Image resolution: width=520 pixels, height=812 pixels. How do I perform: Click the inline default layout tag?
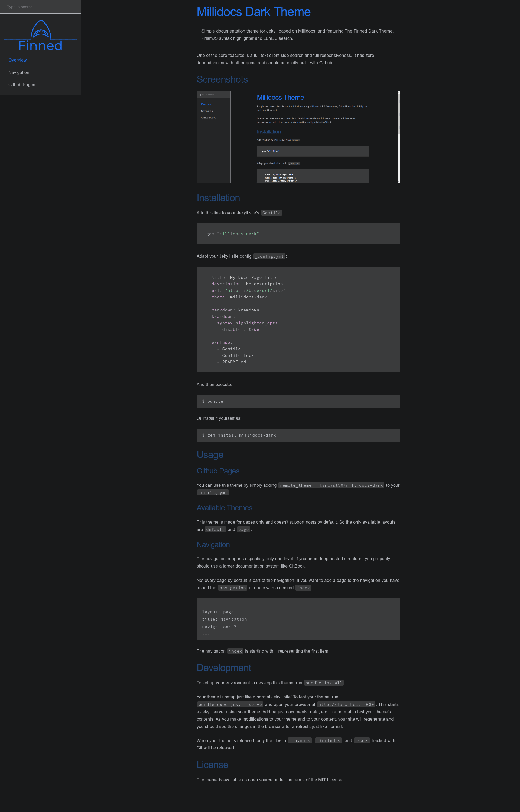215,530
